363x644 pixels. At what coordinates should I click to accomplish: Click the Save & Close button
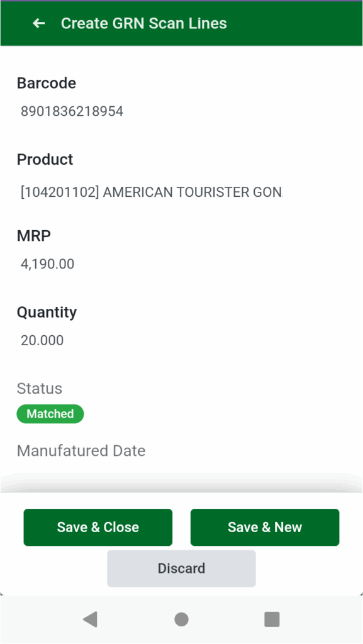pyautogui.click(x=98, y=527)
